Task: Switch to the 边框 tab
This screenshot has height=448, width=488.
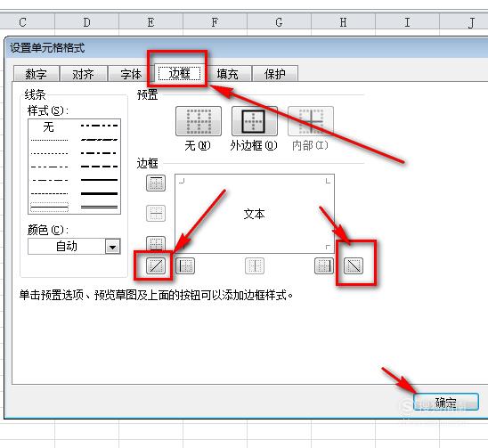Action: [x=180, y=73]
